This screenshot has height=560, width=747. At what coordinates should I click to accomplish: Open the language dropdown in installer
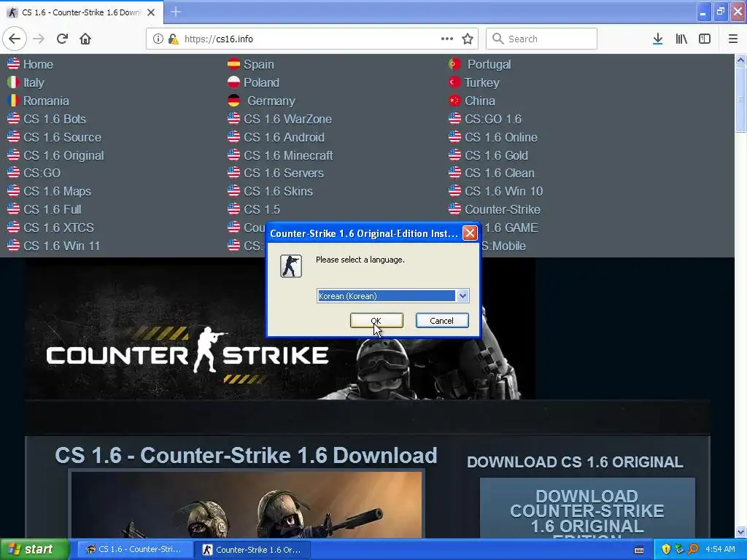pos(462,296)
